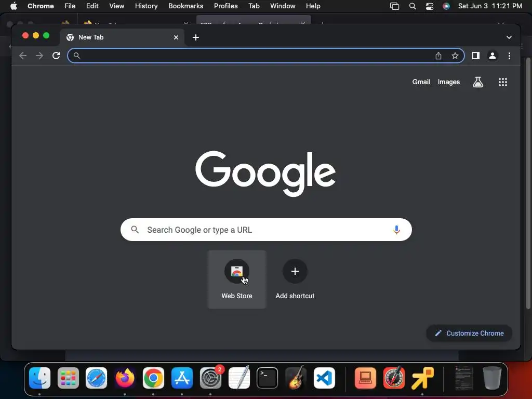Open the View menu
This screenshot has height=399, width=532.
[x=116, y=6]
